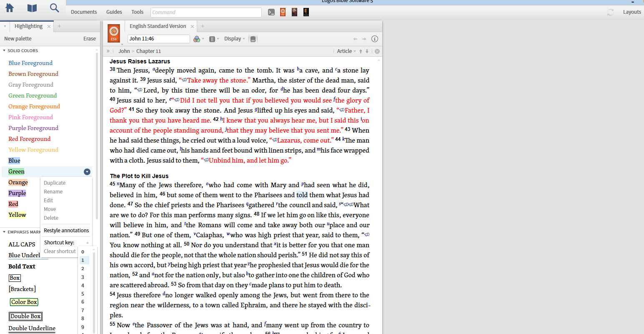This screenshot has height=334, width=644.
Task: Apply the Orange highlight swatch
Action: pyautogui.click(x=18, y=182)
